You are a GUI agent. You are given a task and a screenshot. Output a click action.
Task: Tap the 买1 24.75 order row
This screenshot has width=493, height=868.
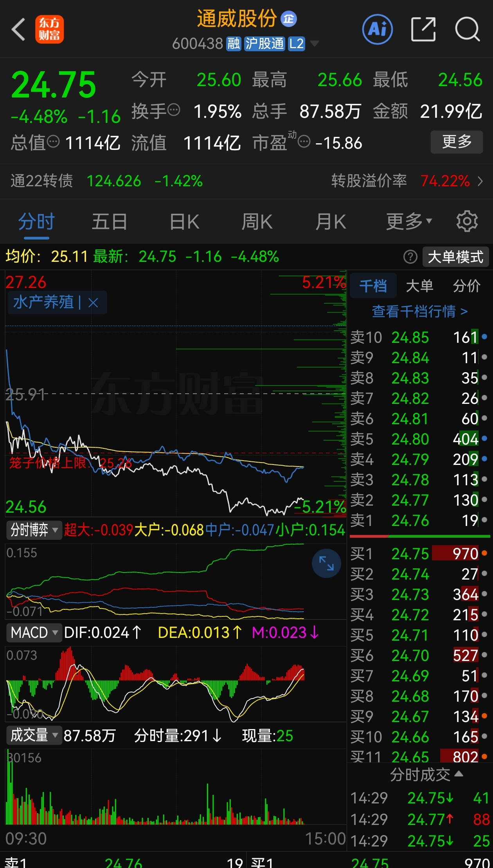coord(419,554)
